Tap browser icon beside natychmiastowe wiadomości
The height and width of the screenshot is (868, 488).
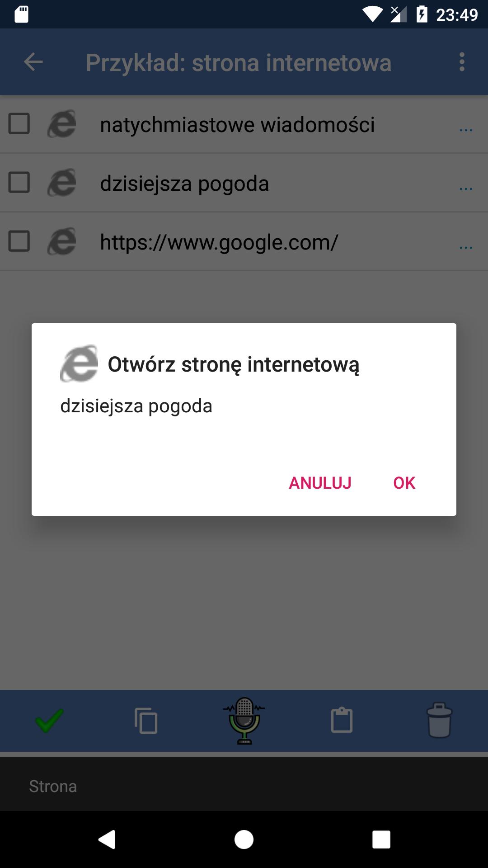[x=62, y=124]
